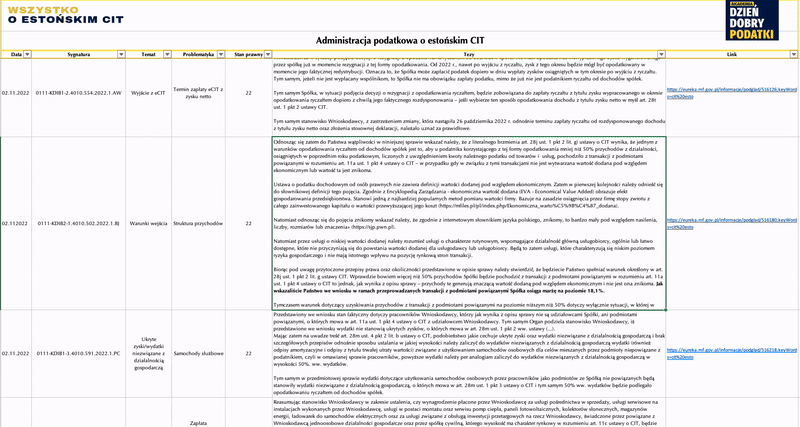The width and height of the screenshot is (800, 427).
Task: Select the 'Warunki wejścia' topic cell
Action: click(x=148, y=223)
